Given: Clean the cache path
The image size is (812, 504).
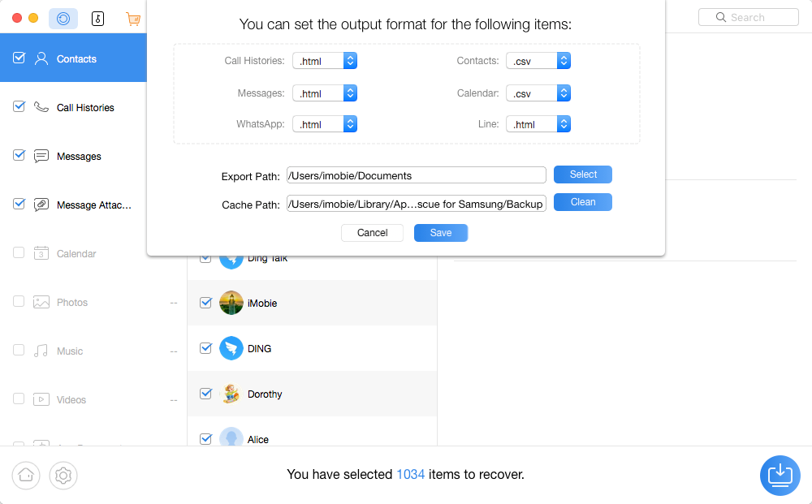Looking at the screenshot, I should tap(582, 202).
